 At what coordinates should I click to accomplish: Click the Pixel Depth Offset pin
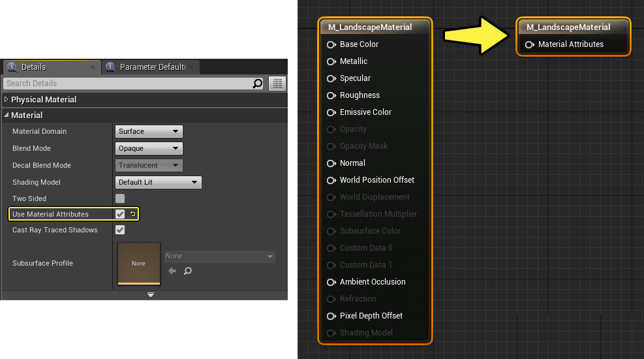pyautogui.click(x=331, y=316)
